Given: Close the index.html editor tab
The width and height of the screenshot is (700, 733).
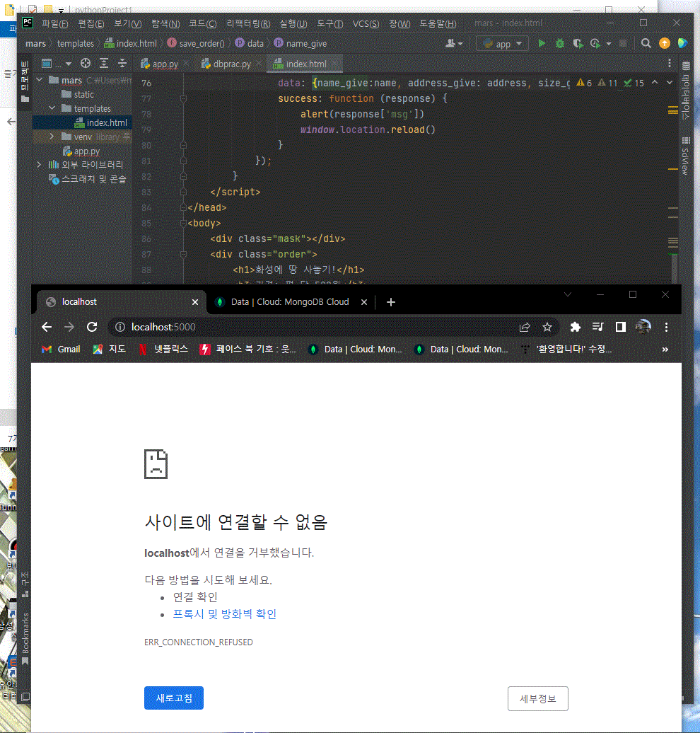Looking at the screenshot, I should click(x=334, y=64).
